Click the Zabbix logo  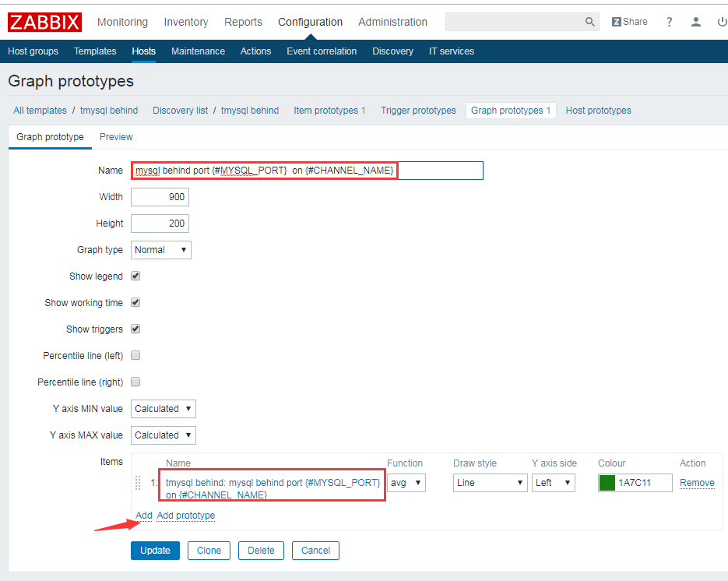[44, 22]
